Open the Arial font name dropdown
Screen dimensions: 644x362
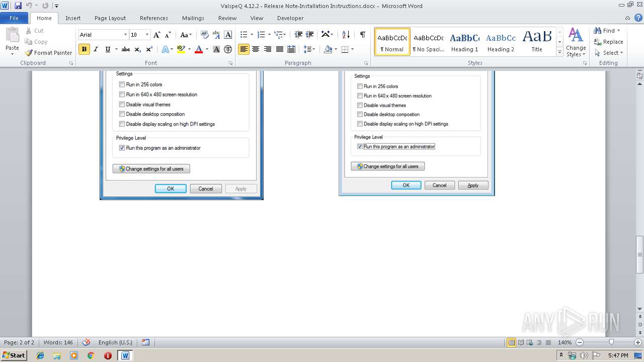(x=125, y=35)
